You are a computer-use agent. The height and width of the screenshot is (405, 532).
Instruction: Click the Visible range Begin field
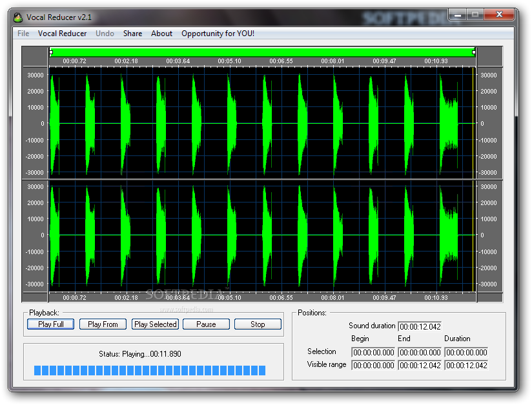[x=373, y=366]
